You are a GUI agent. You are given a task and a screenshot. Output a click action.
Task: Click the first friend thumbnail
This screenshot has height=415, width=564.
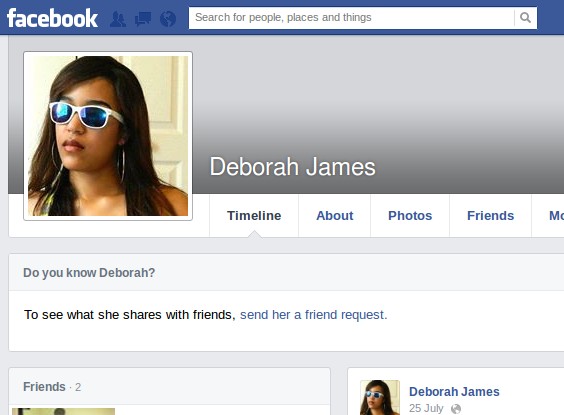point(63,411)
